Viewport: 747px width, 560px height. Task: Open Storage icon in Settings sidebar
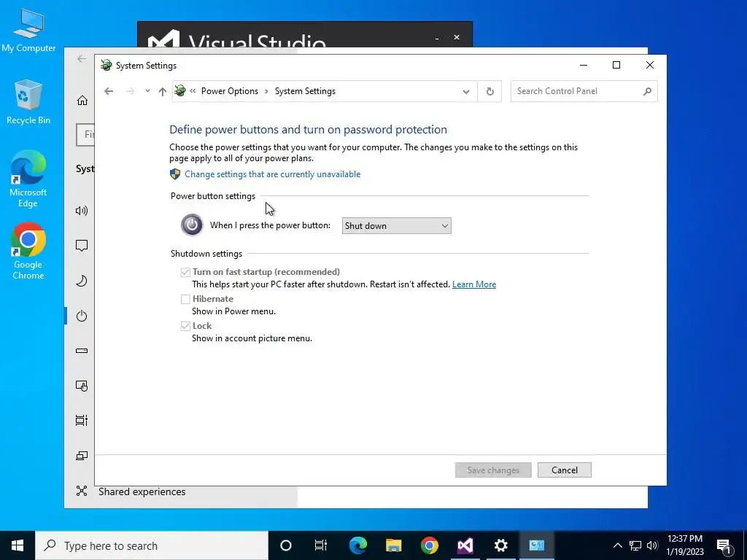[82, 351]
